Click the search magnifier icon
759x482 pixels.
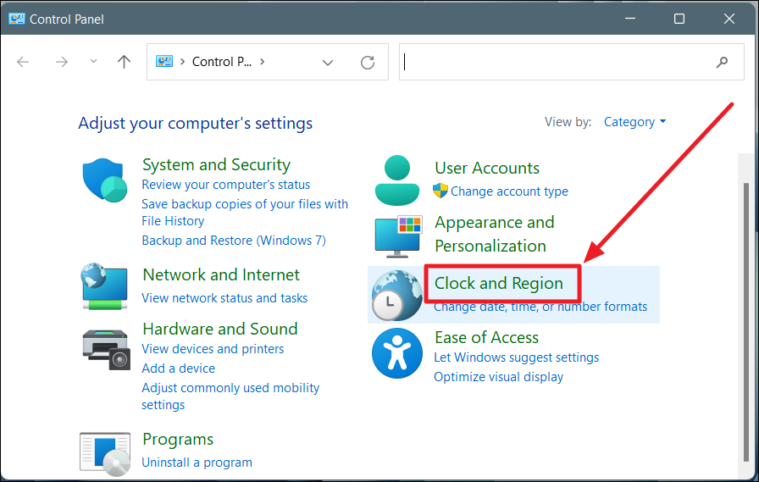coord(722,62)
